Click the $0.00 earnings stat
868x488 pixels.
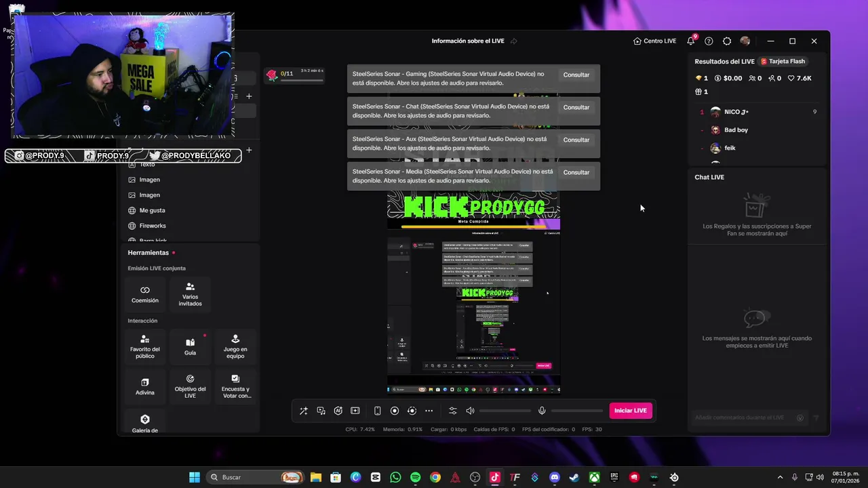728,78
